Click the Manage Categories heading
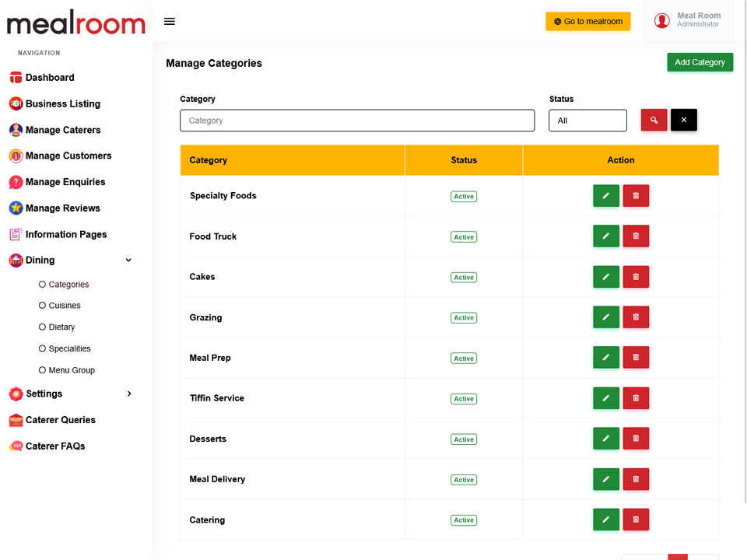This screenshot has width=747, height=560. 214,63
